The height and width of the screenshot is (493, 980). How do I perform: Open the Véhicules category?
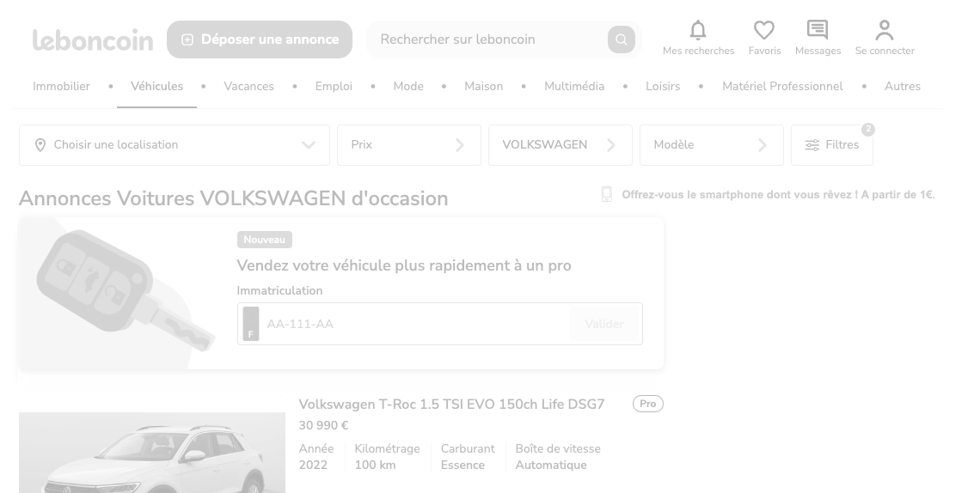point(156,86)
